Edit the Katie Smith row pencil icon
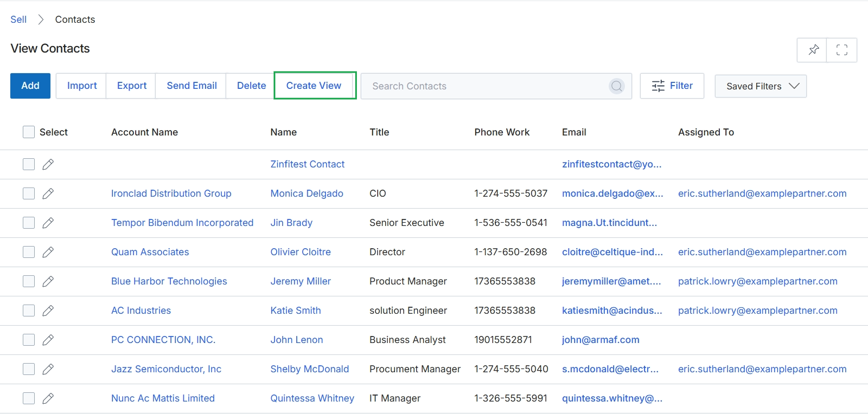 coord(48,310)
